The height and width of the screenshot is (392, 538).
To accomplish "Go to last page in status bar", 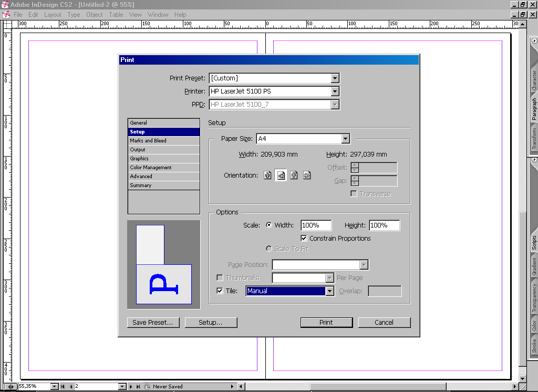I will (138, 387).
